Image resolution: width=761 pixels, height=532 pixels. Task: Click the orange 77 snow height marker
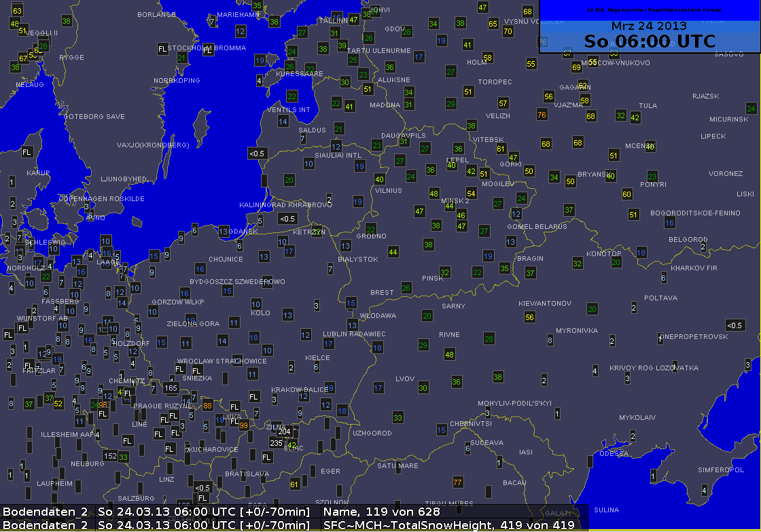click(457, 482)
